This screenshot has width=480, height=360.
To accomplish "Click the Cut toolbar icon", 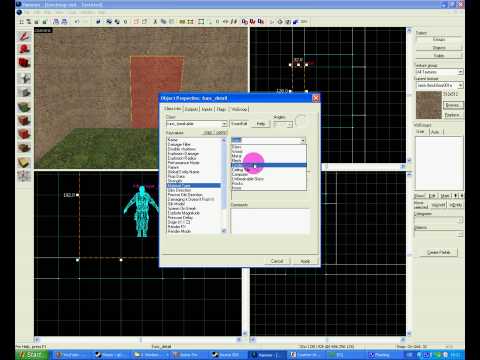I will [x=155, y=22].
